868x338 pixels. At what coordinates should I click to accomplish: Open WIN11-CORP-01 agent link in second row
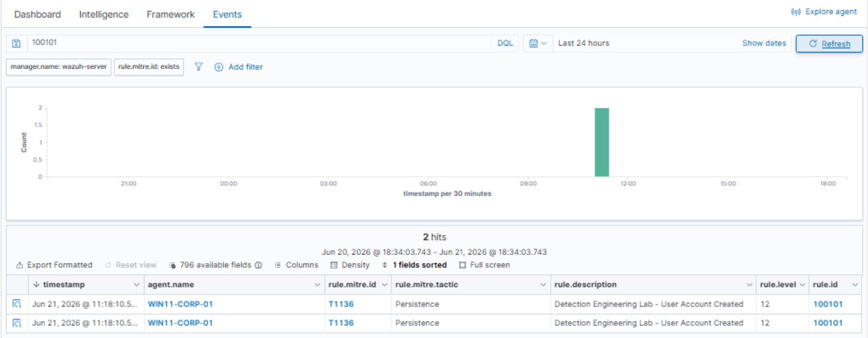click(180, 323)
